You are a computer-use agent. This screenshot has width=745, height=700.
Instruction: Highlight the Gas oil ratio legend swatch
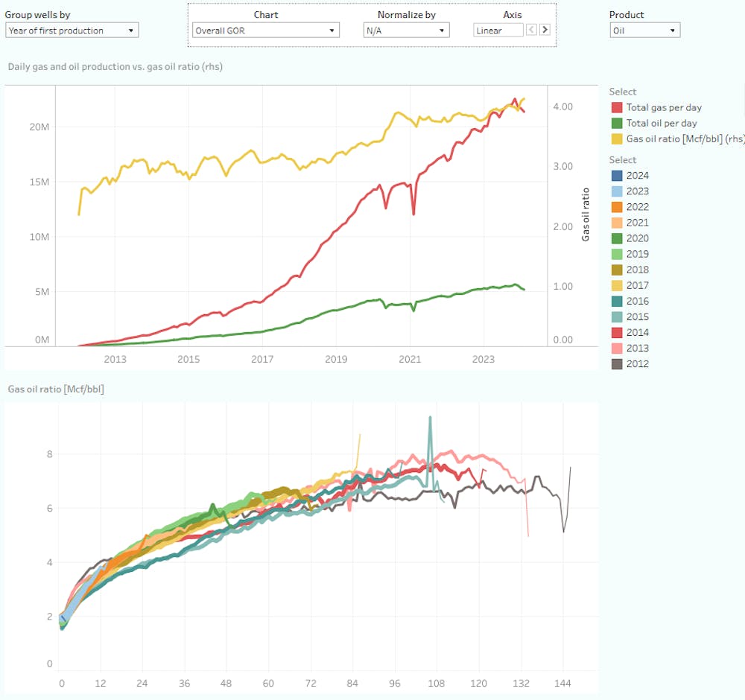click(616, 139)
